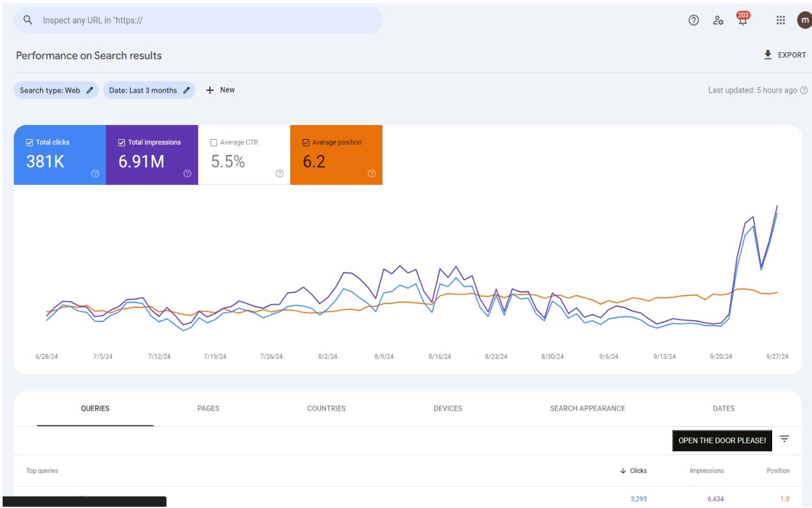Open the Google apps grid
The width and height of the screenshot is (812, 508).
tap(781, 20)
